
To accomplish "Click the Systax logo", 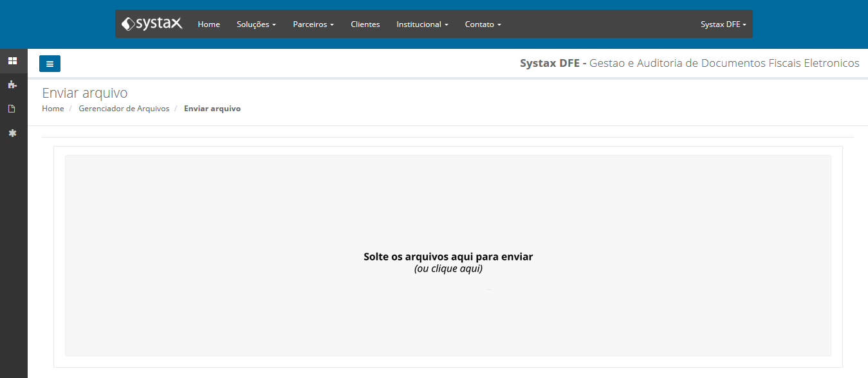I will click(152, 24).
